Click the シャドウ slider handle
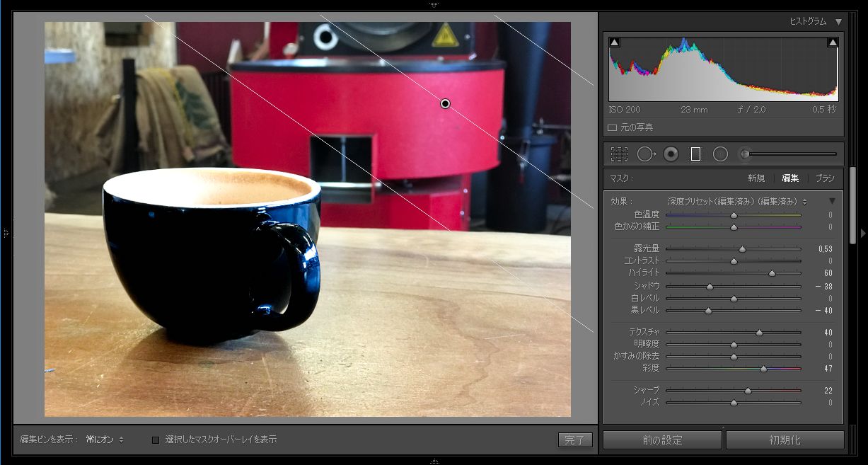Screen dimensions: 868x465 [710, 286]
